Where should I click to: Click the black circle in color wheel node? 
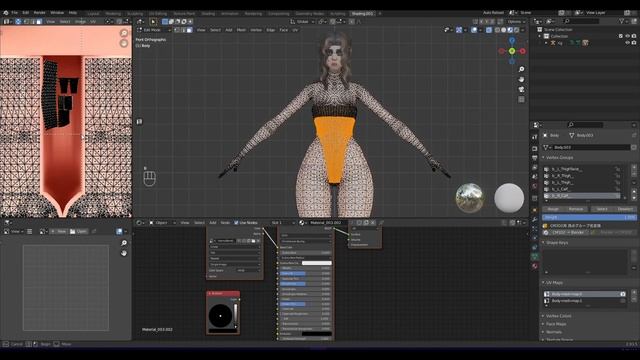(220, 316)
